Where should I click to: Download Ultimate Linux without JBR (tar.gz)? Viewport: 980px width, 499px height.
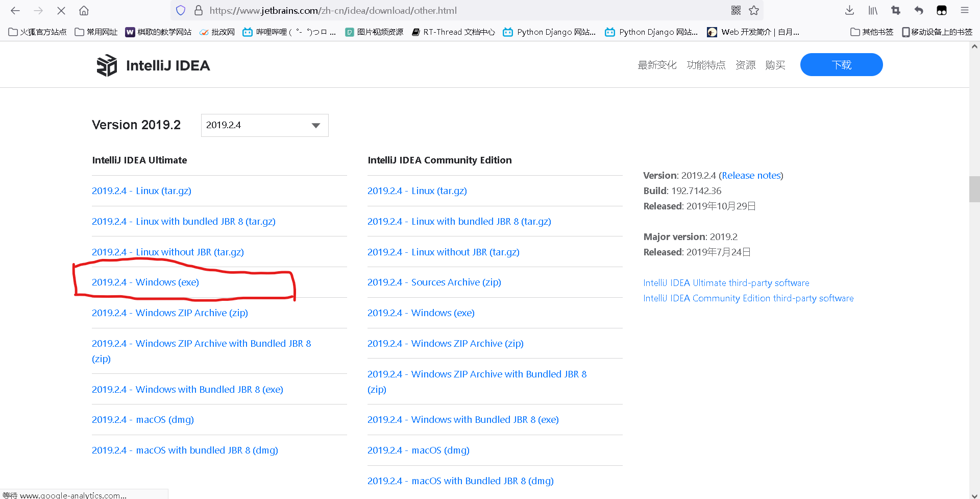coord(168,252)
